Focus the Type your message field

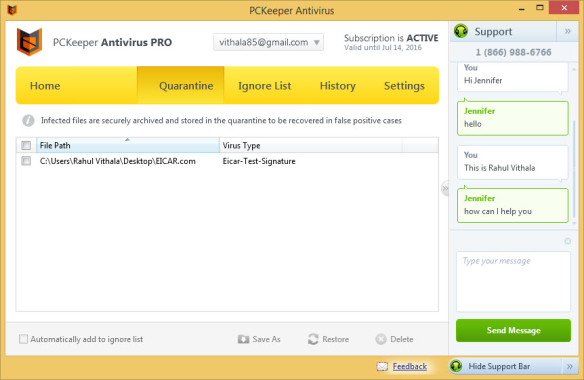(513, 282)
